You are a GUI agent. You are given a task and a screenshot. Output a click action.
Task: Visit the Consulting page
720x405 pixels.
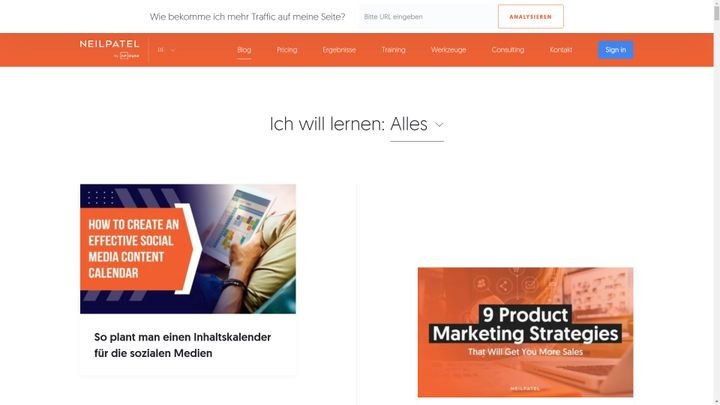point(507,50)
